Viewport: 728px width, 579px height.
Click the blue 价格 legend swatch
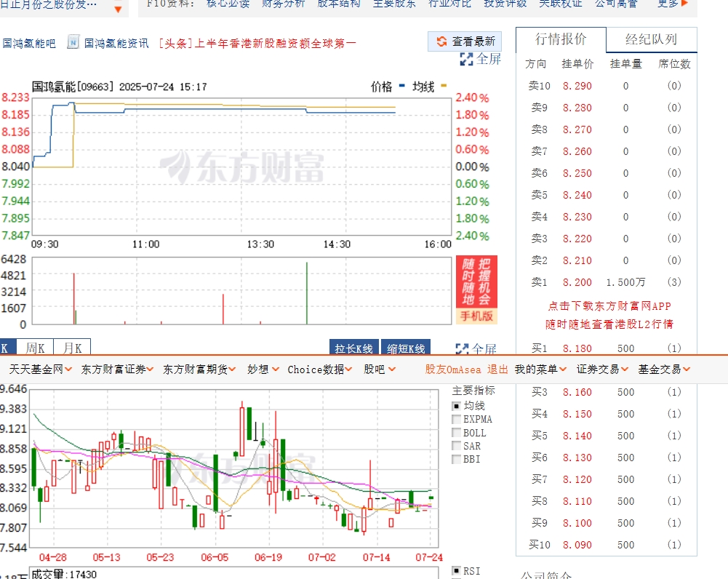pyautogui.click(x=402, y=85)
